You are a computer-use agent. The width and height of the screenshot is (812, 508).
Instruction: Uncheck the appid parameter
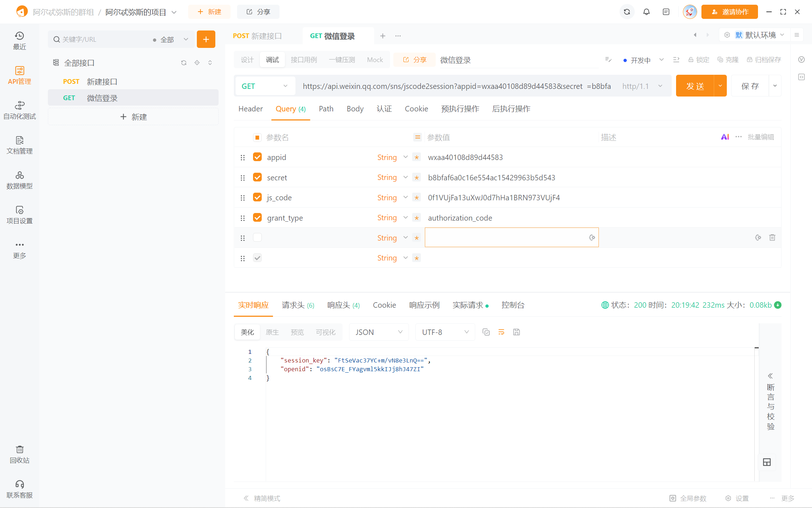point(257,157)
